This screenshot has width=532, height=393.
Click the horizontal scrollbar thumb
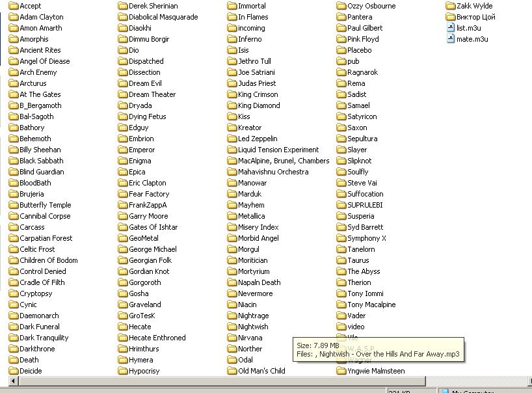222,381
